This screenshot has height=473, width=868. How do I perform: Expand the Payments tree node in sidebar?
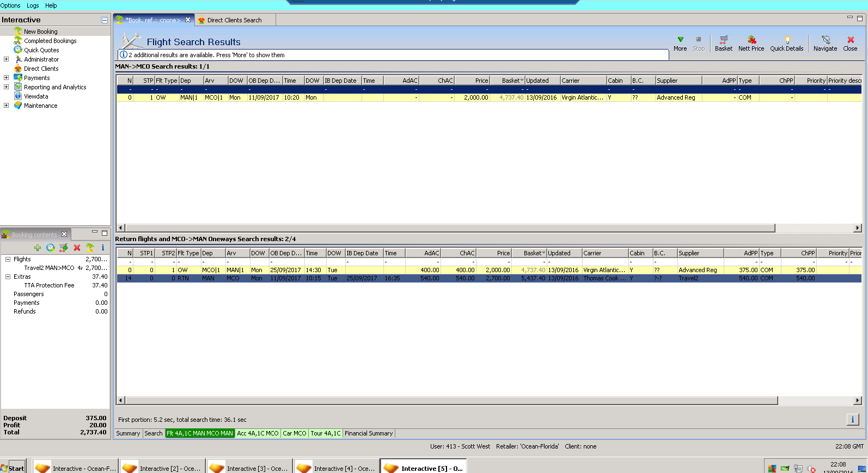[x=6, y=78]
